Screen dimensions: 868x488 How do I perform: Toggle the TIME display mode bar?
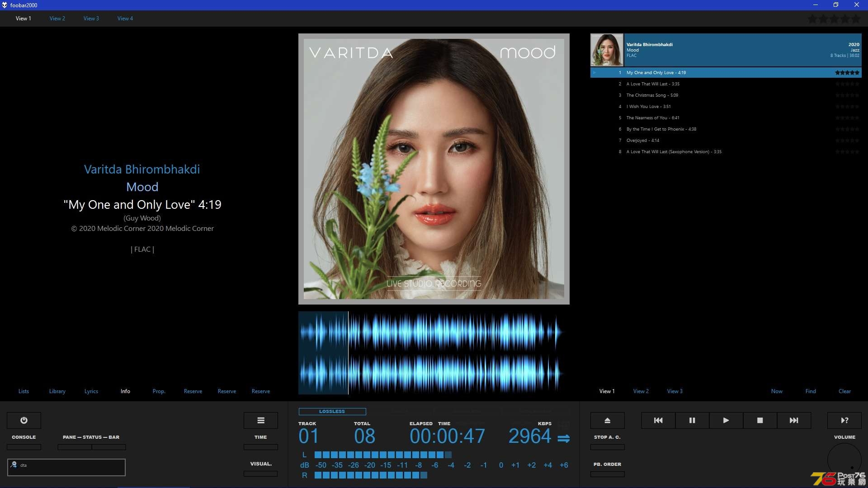[x=261, y=447]
